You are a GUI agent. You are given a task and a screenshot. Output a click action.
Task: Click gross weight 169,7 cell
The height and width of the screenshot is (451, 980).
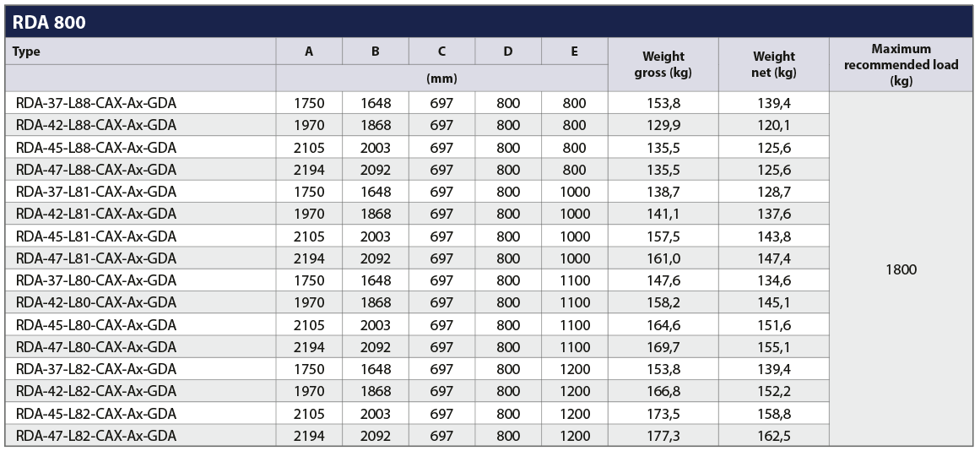663,346
